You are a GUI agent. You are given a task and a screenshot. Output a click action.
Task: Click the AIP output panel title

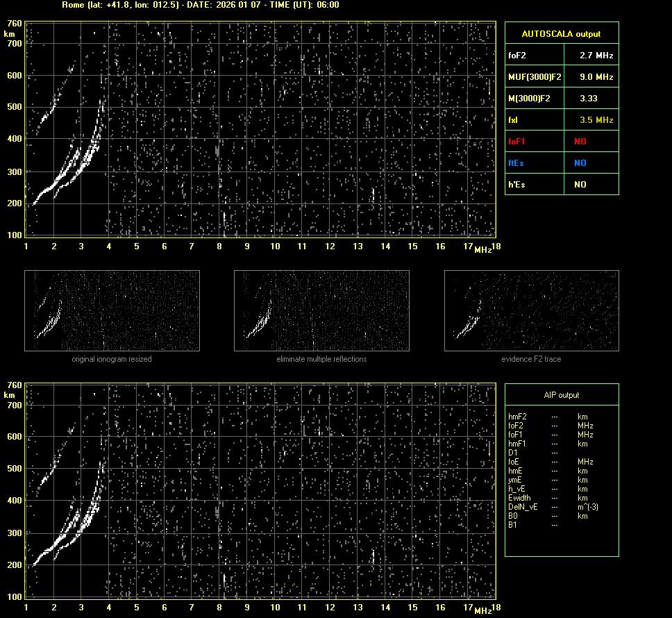561,395
